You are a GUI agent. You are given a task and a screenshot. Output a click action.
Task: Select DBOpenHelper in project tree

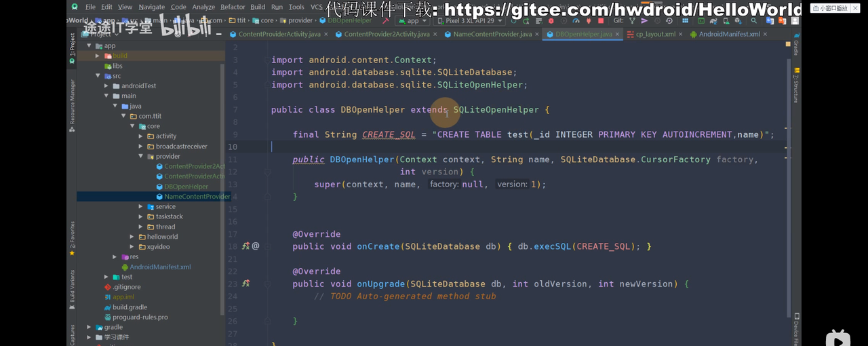tap(186, 187)
